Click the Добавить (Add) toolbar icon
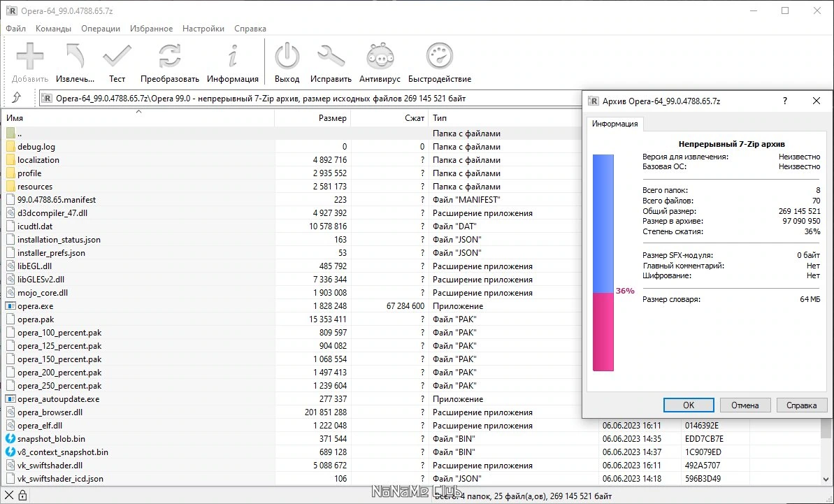This screenshot has height=504, width=834. [x=30, y=56]
